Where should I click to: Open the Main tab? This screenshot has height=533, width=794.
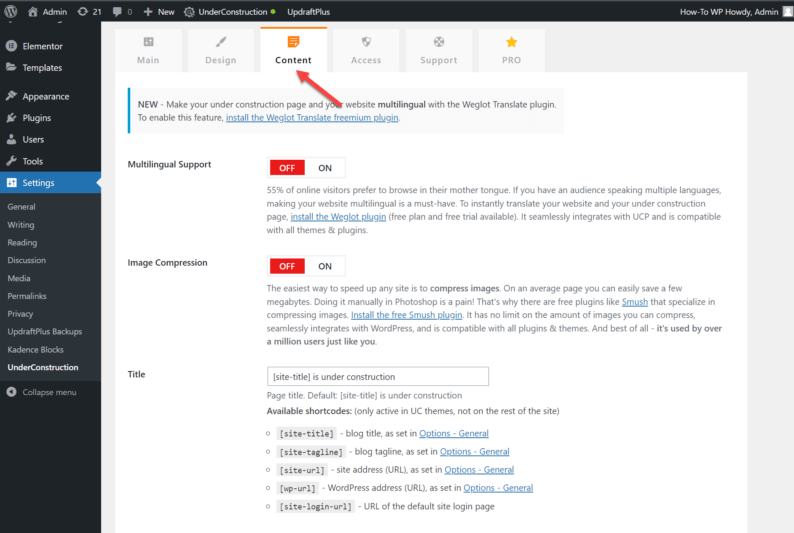148,51
